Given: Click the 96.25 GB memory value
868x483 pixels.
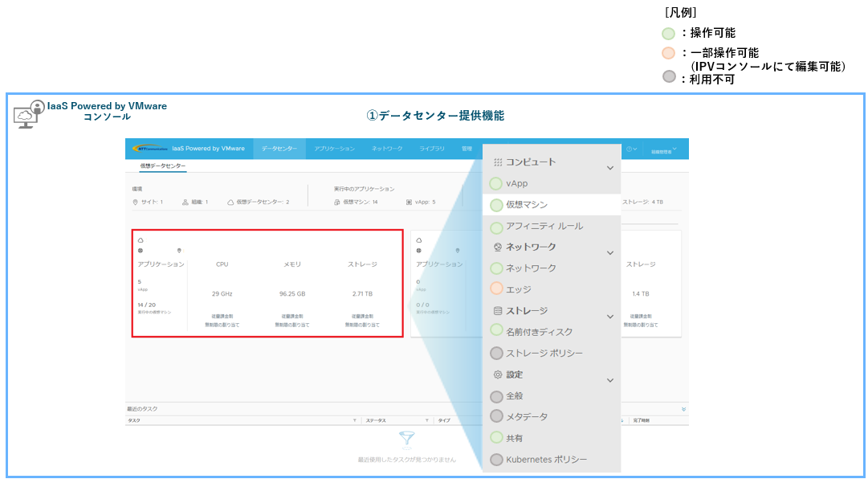Looking at the screenshot, I should click(x=292, y=294).
